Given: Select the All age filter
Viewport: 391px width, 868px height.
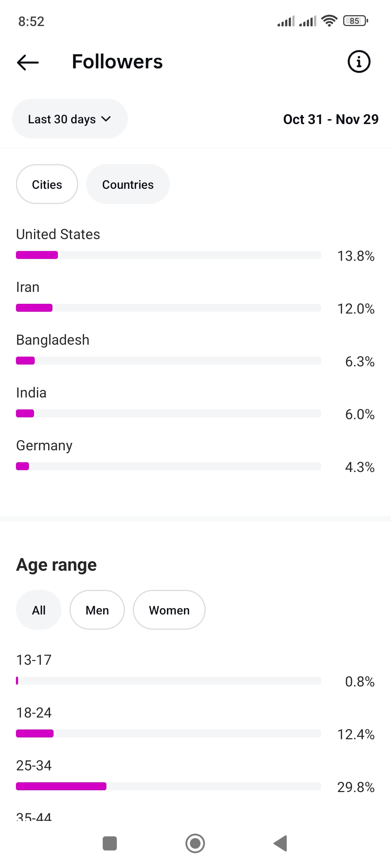Looking at the screenshot, I should pos(39,610).
